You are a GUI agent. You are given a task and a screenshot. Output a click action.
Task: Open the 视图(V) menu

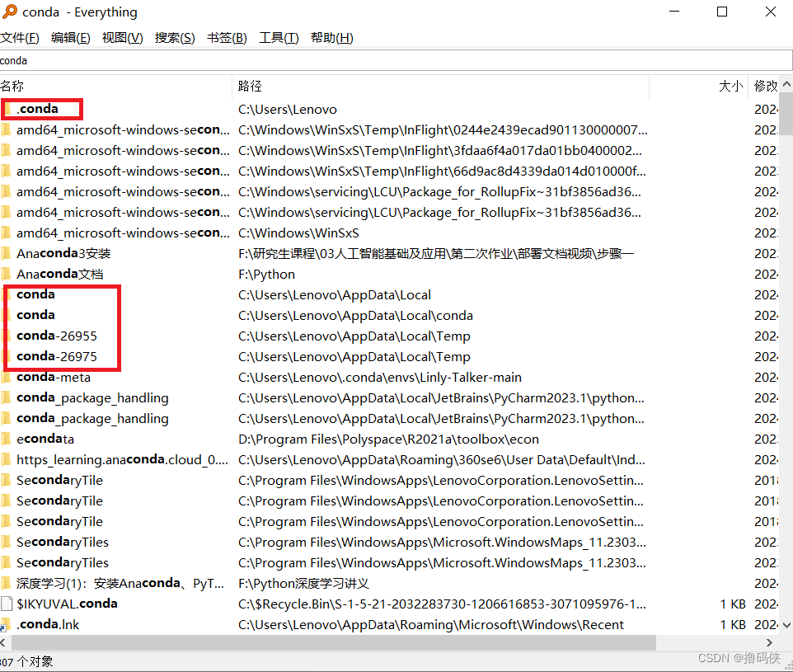click(122, 38)
